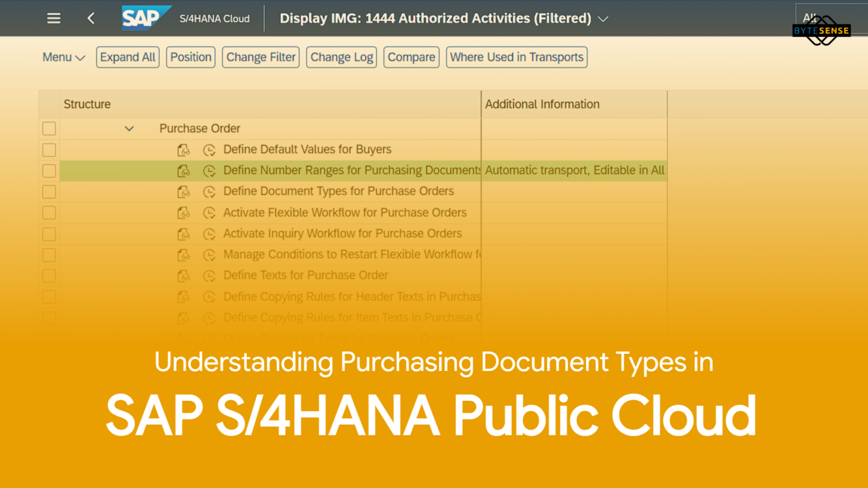The image size is (868, 488).
Task: Run activity icon for Activate Flexible Workflow row
Action: pos(209,213)
